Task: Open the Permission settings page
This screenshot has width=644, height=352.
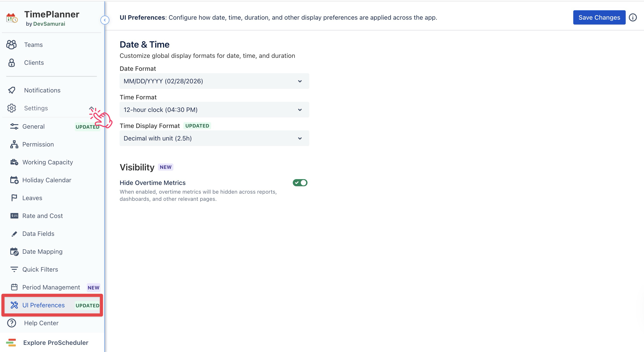Action: (38, 144)
